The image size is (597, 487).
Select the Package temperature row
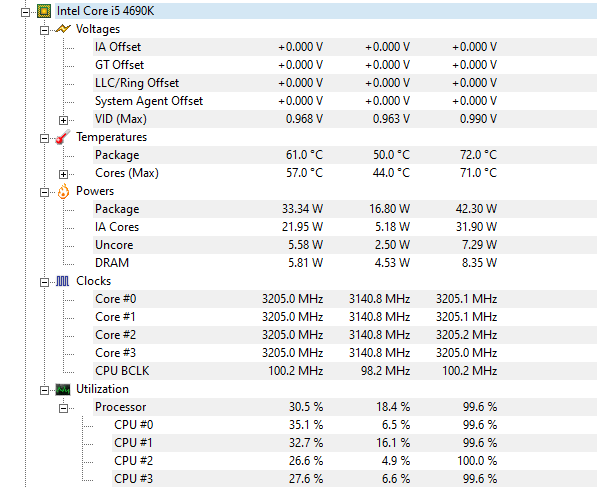click(345, 155)
